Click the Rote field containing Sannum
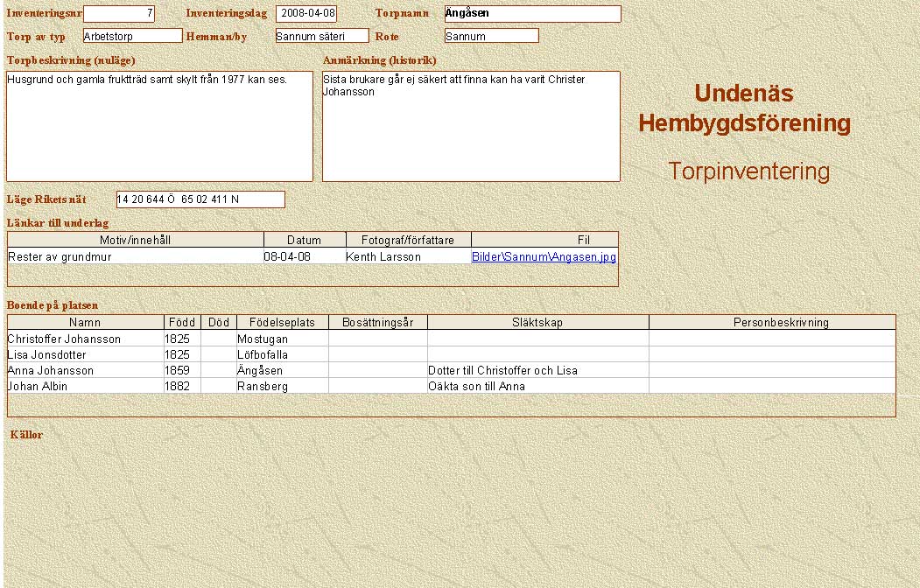Viewport: 920px width, 588px height. click(x=491, y=36)
